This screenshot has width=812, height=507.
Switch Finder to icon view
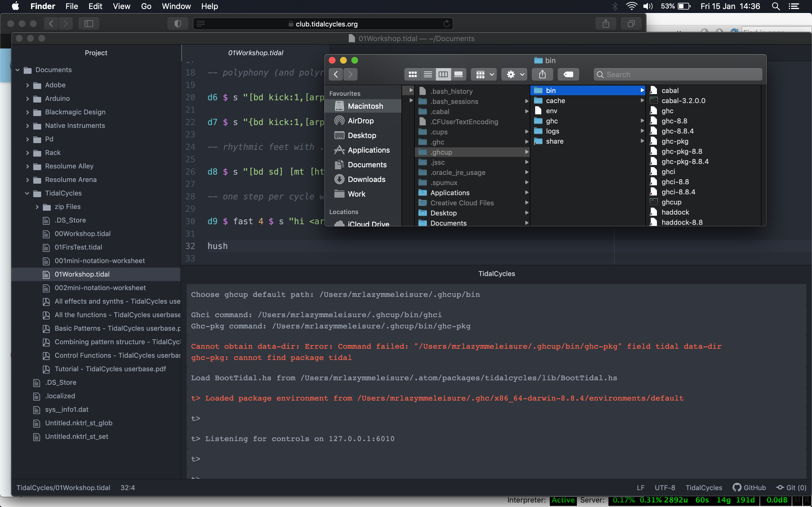(412, 74)
